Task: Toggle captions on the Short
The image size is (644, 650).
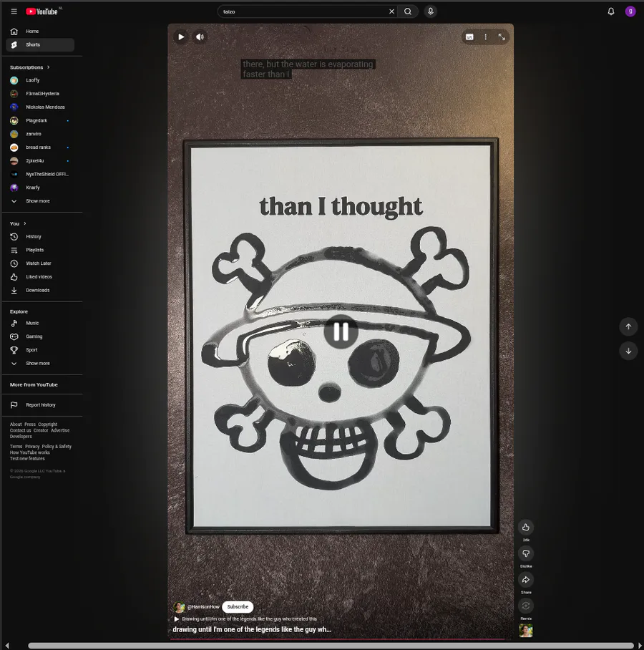Action: pos(469,37)
